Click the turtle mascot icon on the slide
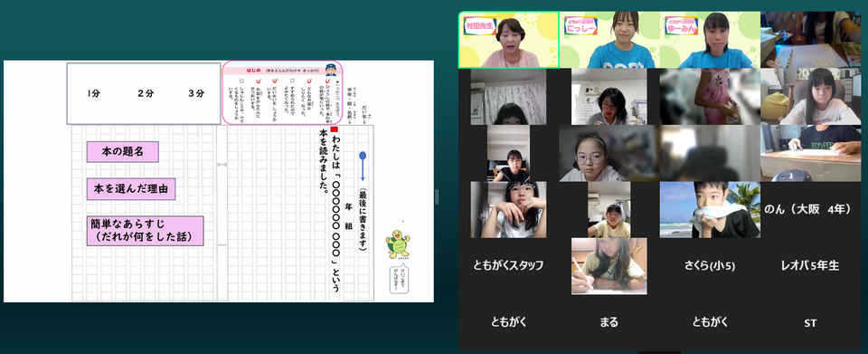This screenshot has width=868, height=354. pyautogui.click(x=397, y=244)
